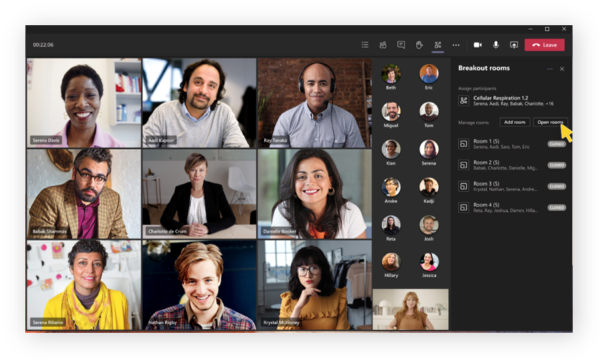Click the Breakout rooms toolbar icon
604x364 pixels.
[437, 45]
